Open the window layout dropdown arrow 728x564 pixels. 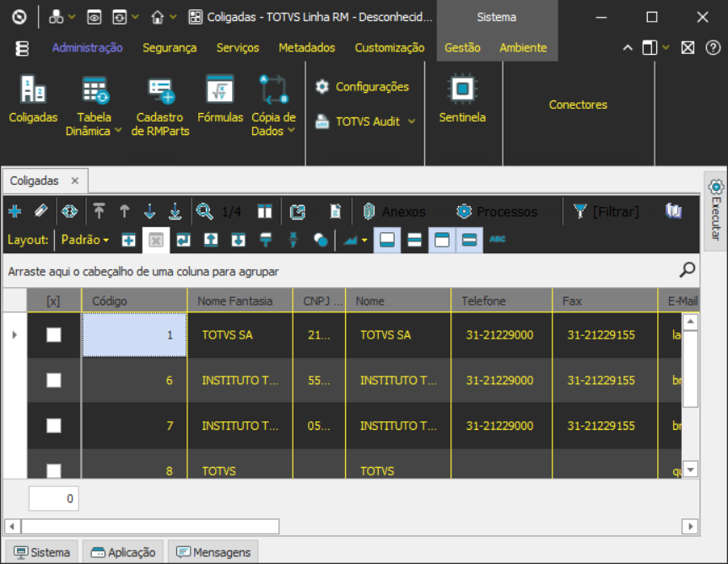[x=666, y=47]
